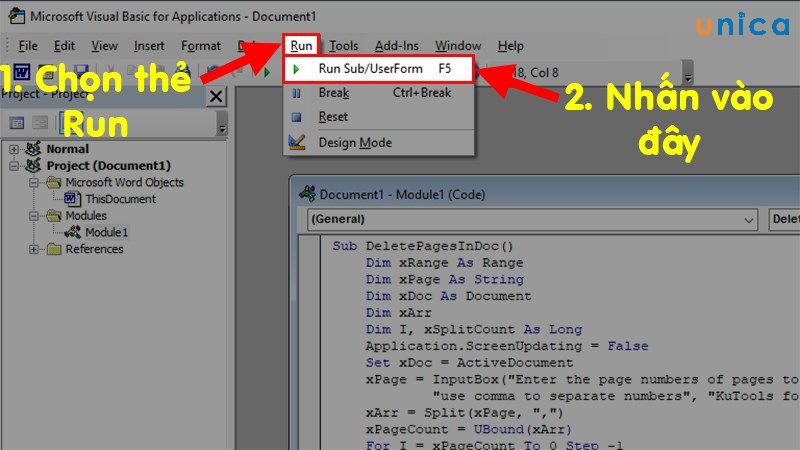Screen dimensions: 800x450
Task: Select Microsoft Word Objects folder
Action: [x=124, y=183]
